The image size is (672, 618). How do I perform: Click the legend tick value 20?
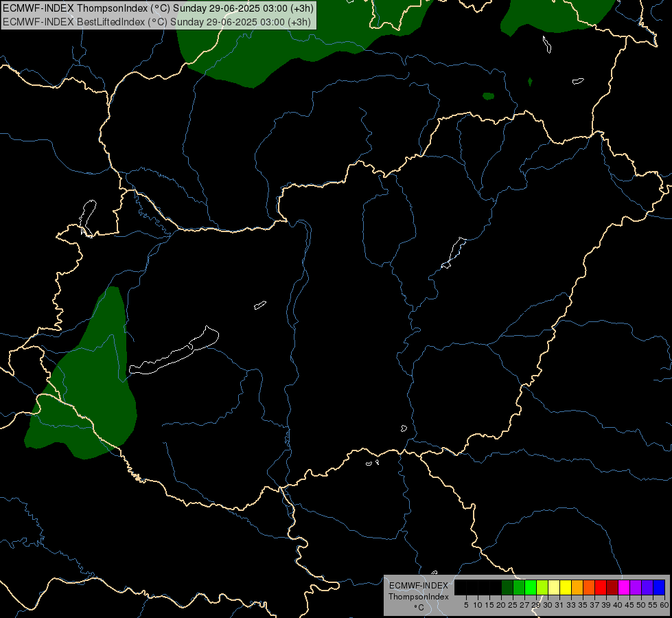pyautogui.click(x=501, y=605)
